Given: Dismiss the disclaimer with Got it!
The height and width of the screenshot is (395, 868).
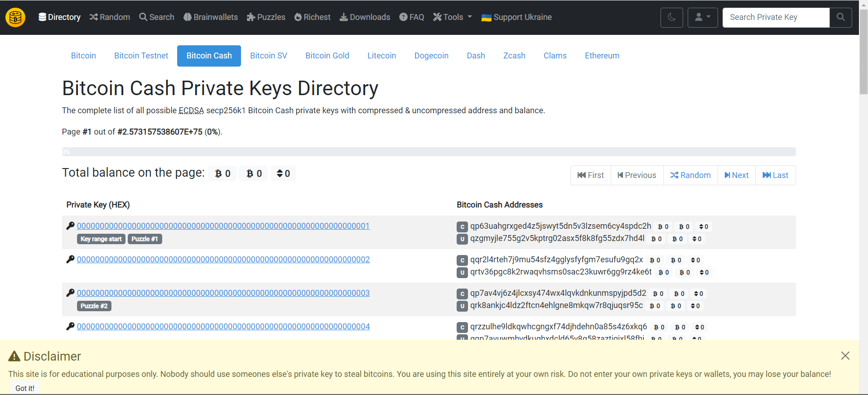Looking at the screenshot, I should (25, 388).
